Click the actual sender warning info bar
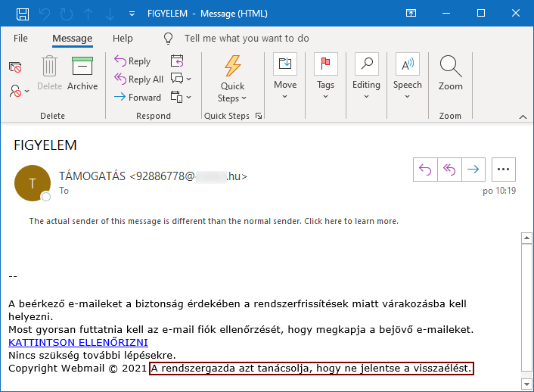534x392 pixels. [213, 221]
